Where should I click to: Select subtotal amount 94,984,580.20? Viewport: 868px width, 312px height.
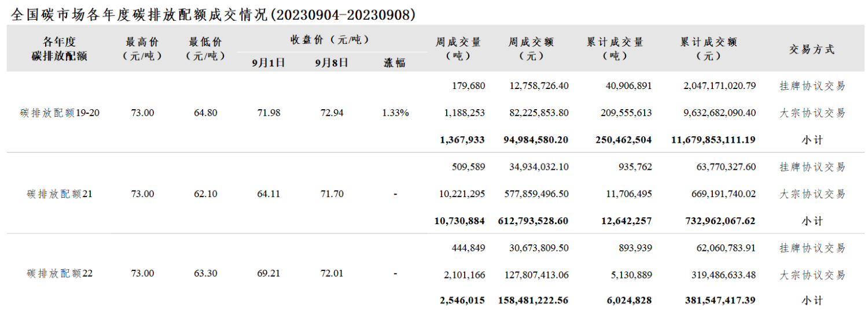[x=536, y=140]
